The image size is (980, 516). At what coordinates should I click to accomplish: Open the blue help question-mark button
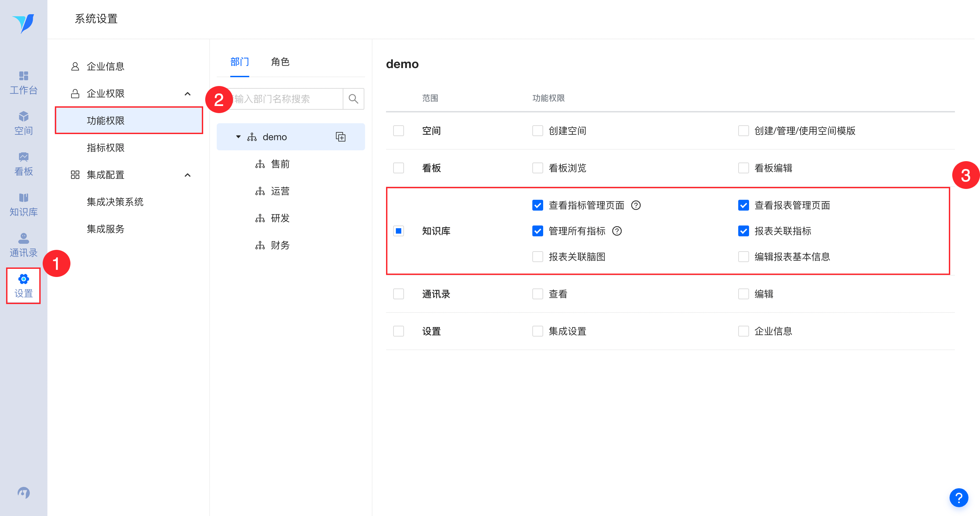(958, 497)
